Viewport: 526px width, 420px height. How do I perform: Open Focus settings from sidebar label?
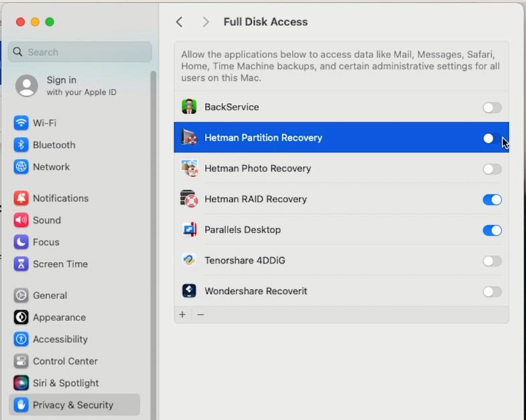click(x=46, y=242)
